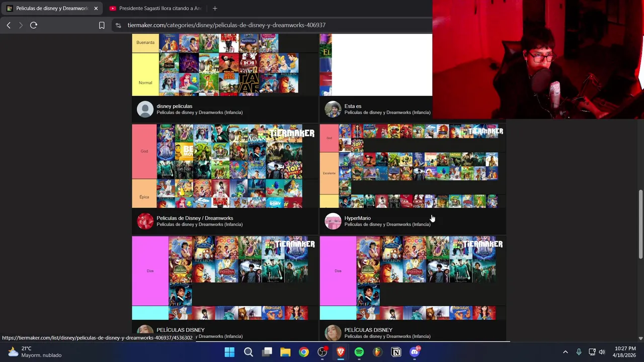Open Discord from the taskbar

pos(415,352)
